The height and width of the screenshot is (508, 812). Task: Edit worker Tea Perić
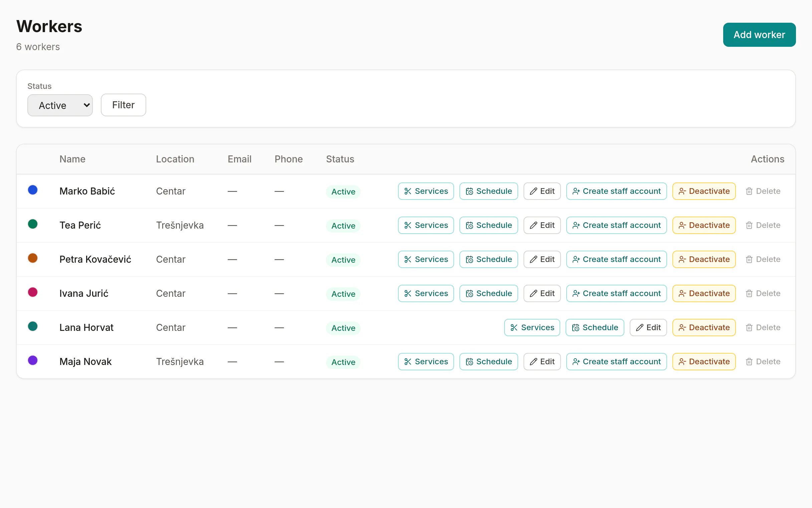point(542,225)
